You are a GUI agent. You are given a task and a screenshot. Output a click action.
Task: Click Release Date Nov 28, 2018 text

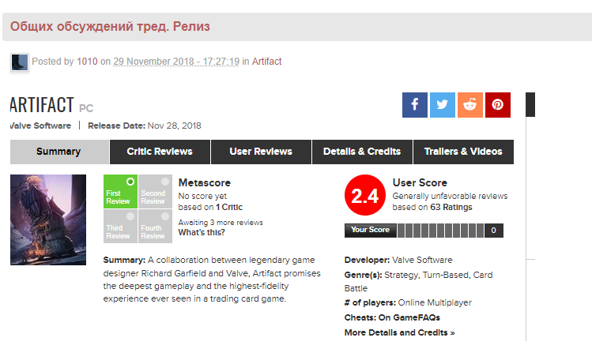coord(145,126)
